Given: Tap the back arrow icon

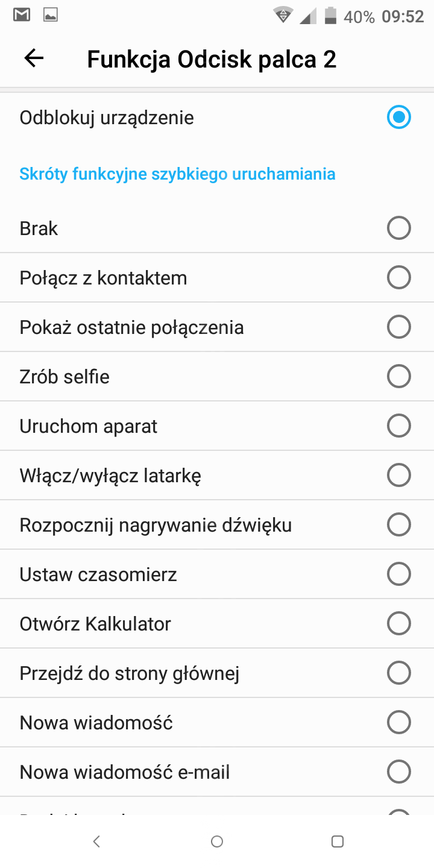Looking at the screenshot, I should coord(34,58).
